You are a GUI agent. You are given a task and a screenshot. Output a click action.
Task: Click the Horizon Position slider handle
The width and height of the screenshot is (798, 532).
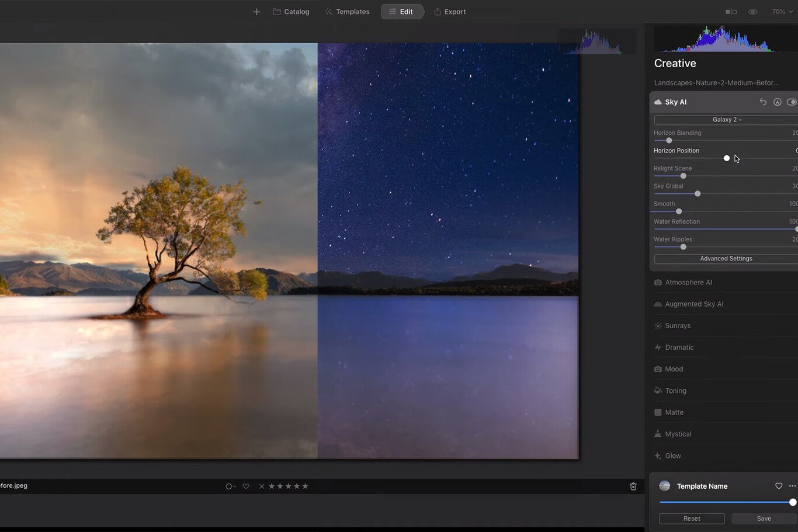[727, 158]
